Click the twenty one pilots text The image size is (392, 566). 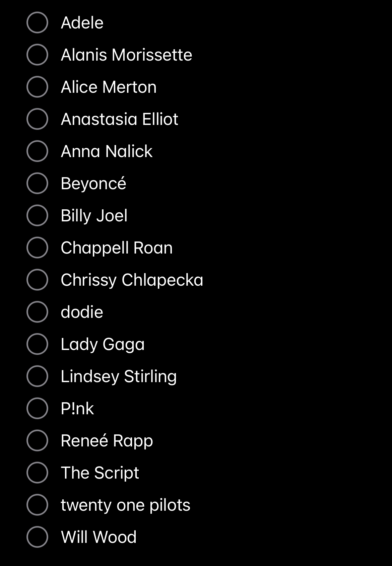point(125,505)
